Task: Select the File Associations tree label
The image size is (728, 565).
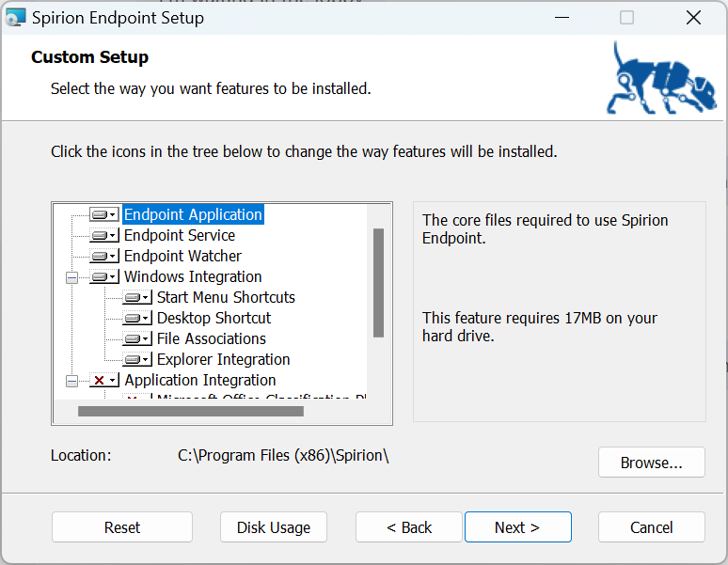Action: pos(211,338)
